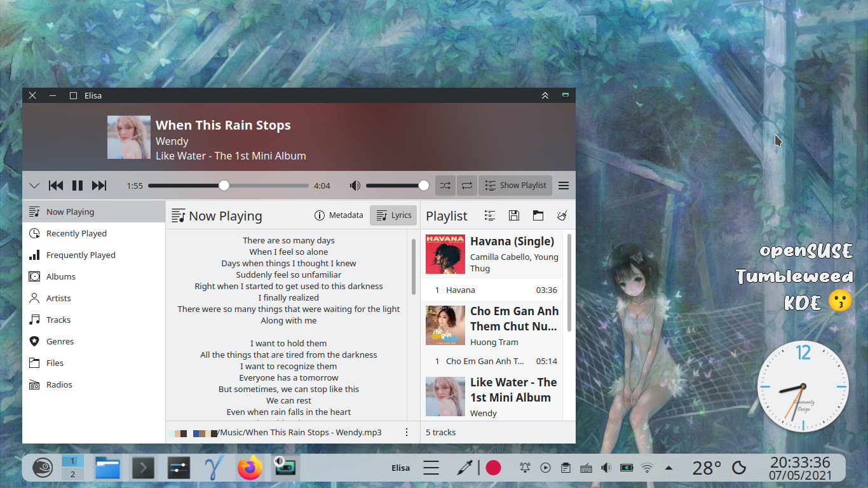This screenshot has width=868, height=488.
Task: Show track Metadata
Action: (339, 215)
